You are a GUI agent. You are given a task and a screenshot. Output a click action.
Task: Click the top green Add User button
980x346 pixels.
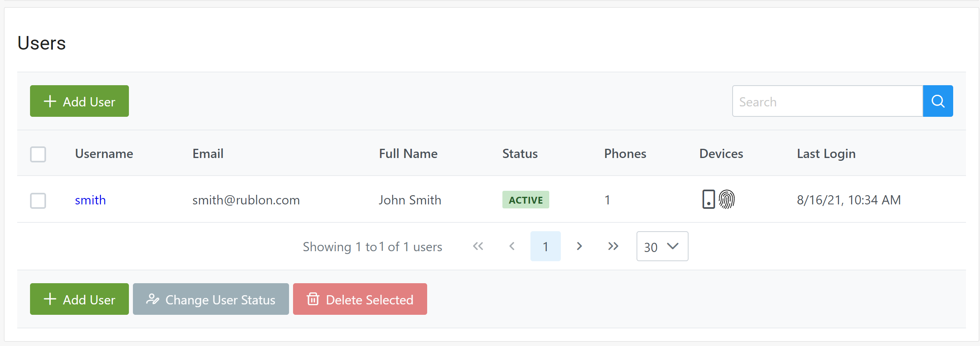point(79,101)
